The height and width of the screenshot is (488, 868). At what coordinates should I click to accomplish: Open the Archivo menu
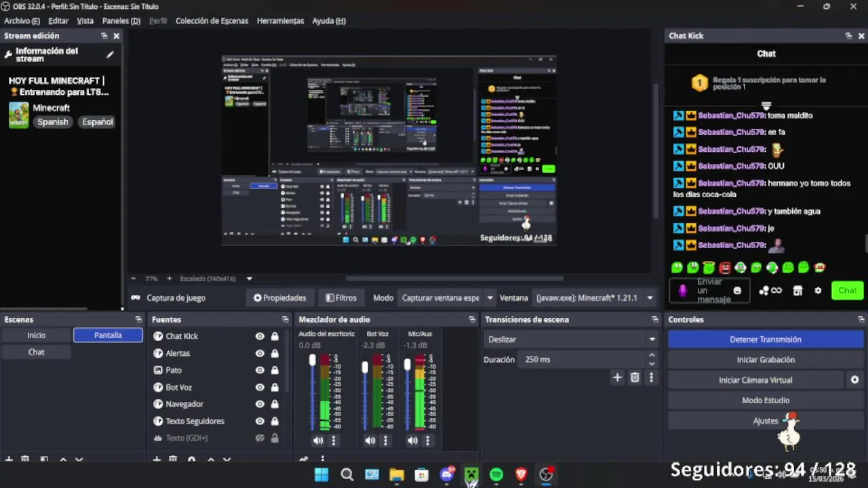coord(22,21)
